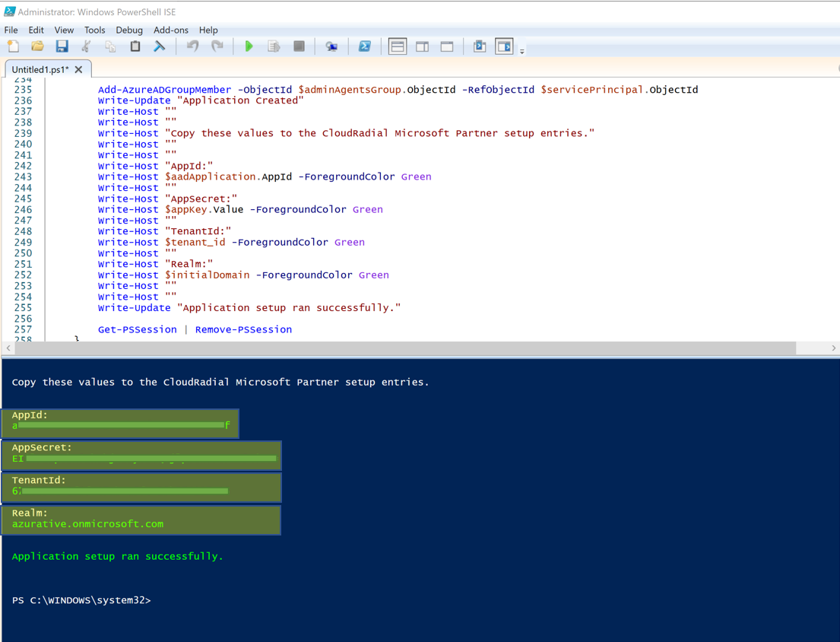
Task: Click Remove-PSSession on line 257
Action: 243,329
